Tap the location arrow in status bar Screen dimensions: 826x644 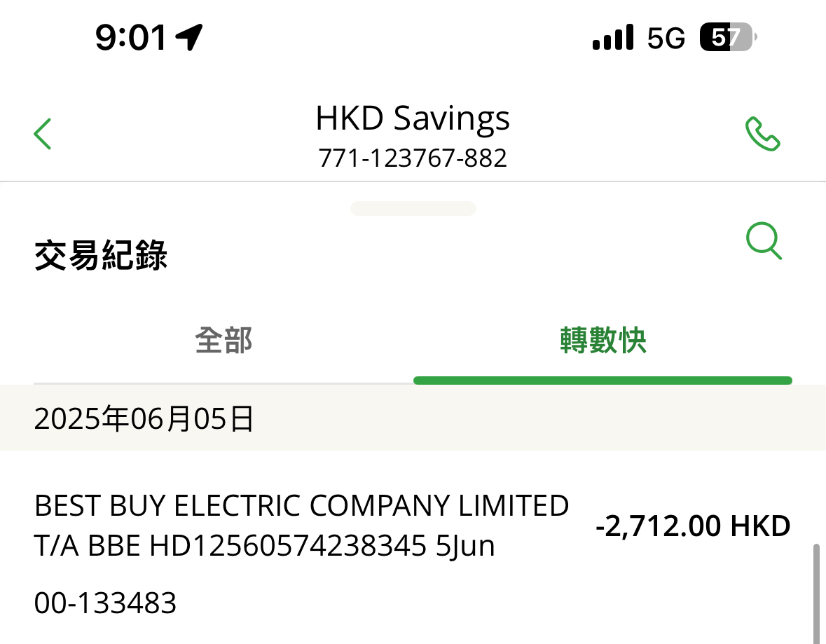click(x=189, y=36)
